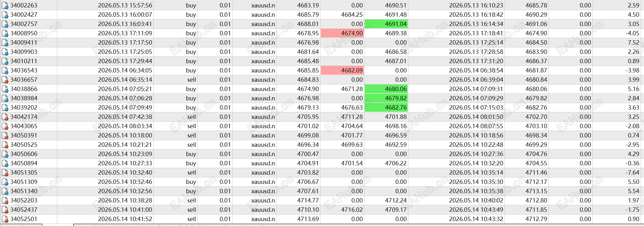Select the take profit value 4690.51
644x226 pixels.
pyautogui.click(x=396, y=5)
